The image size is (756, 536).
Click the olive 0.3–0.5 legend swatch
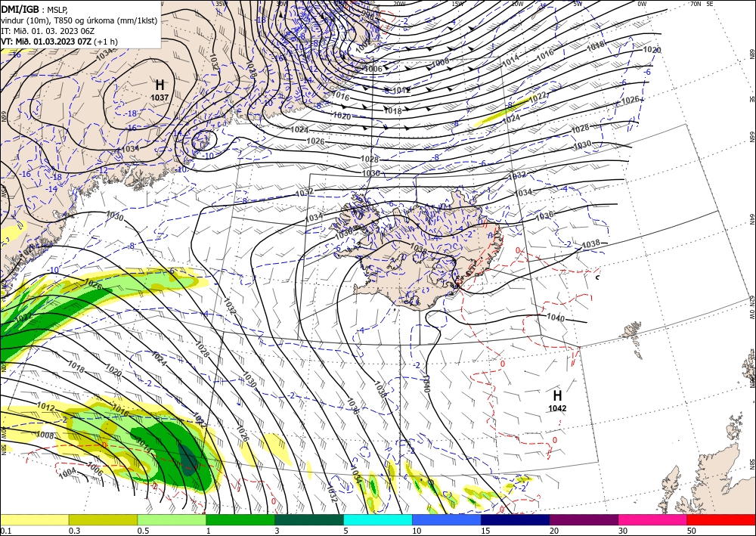tap(103, 519)
